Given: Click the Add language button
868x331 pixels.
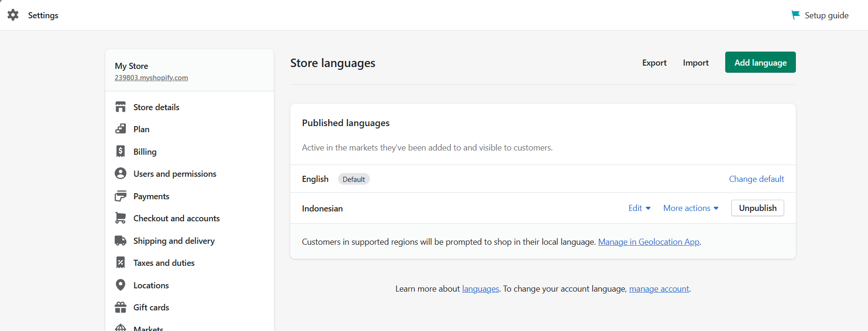Looking at the screenshot, I should pos(760,62).
